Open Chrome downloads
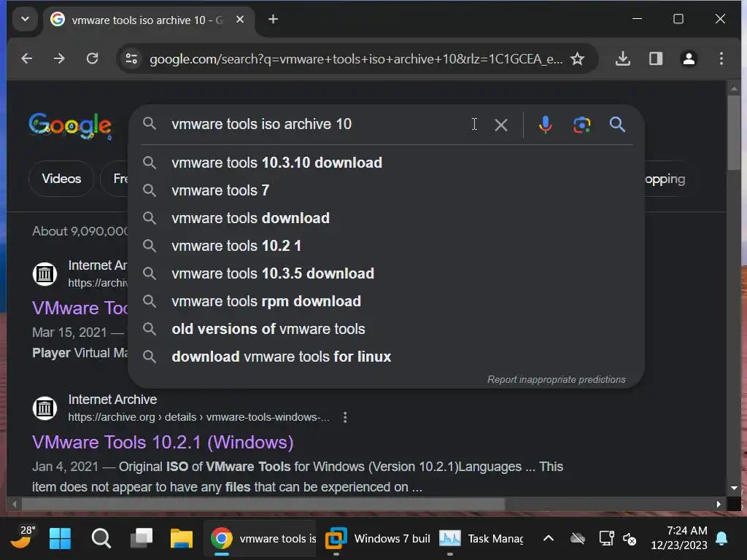This screenshot has width=747, height=560. pos(623,58)
